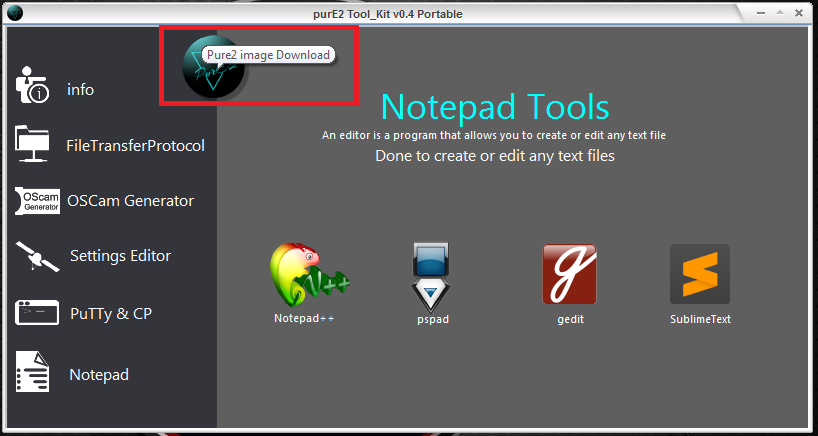Click the OScam Generator icon
The height and width of the screenshot is (436, 818).
[37, 201]
